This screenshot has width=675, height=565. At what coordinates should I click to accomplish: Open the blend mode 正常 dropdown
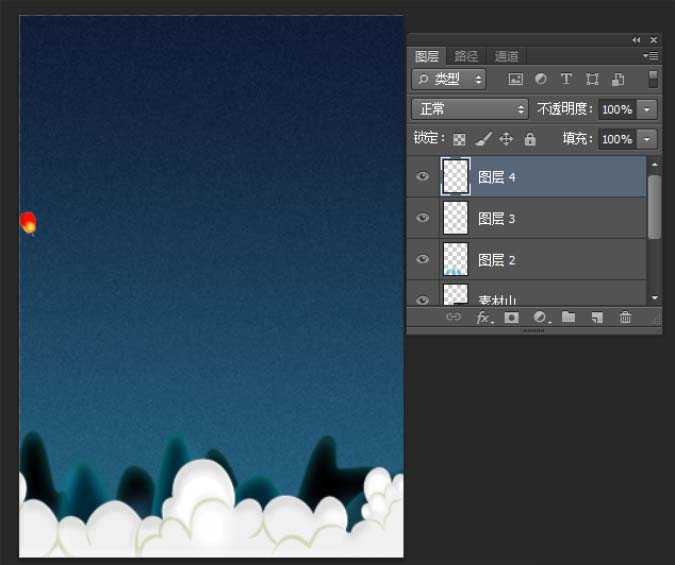(469, 109)
